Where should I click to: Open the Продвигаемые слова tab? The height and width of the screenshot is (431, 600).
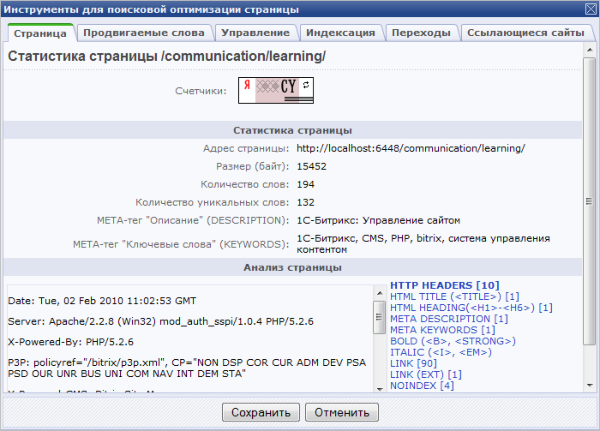pos(144,33)
